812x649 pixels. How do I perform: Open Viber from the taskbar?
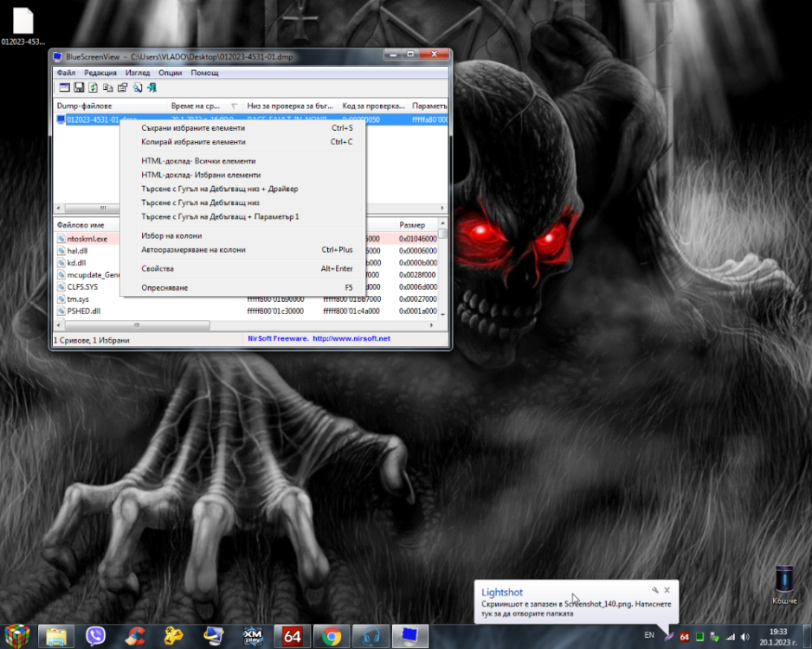[x=95, y=636]
